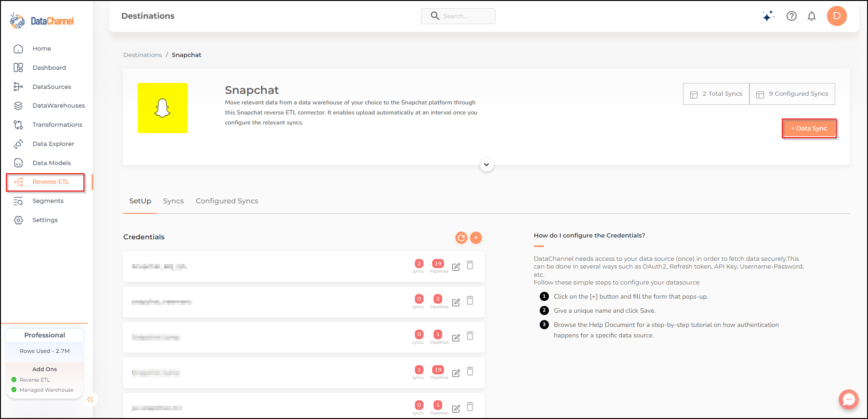Edit the third credential in the list
The width and height of the screenshot is (868, 419).
pos(456,338)
